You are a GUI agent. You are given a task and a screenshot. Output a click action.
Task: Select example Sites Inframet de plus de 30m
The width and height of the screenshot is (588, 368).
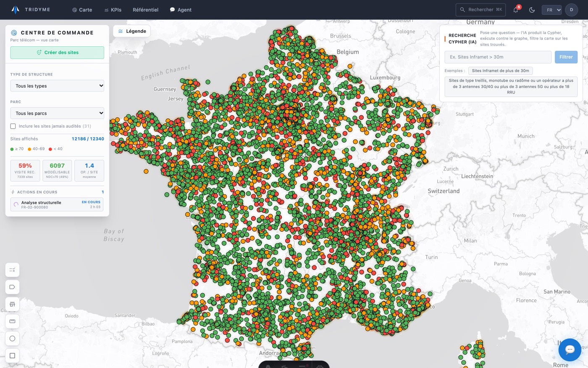[x=500, y=71]
